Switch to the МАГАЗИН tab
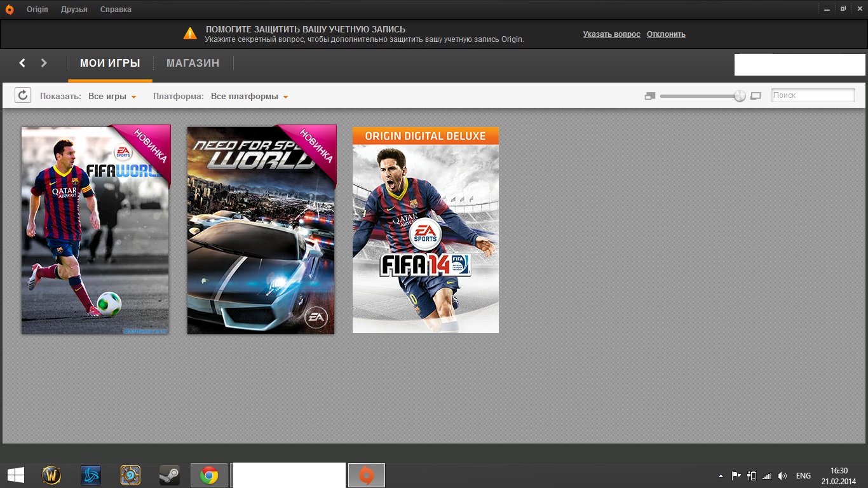 tap(193, 64)
